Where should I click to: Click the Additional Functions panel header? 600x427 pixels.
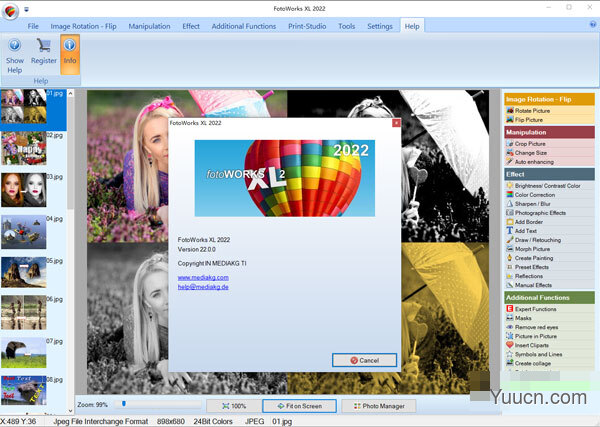pos(549,297)
